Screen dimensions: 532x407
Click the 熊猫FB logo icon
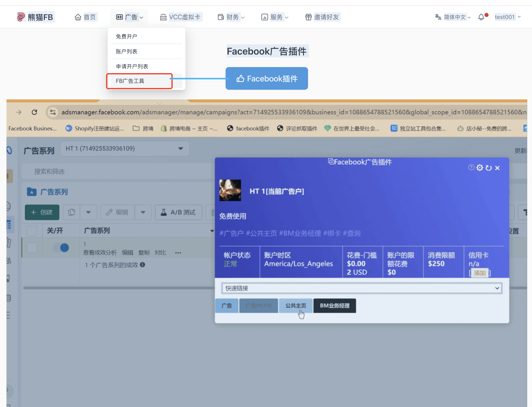[21, 17]
